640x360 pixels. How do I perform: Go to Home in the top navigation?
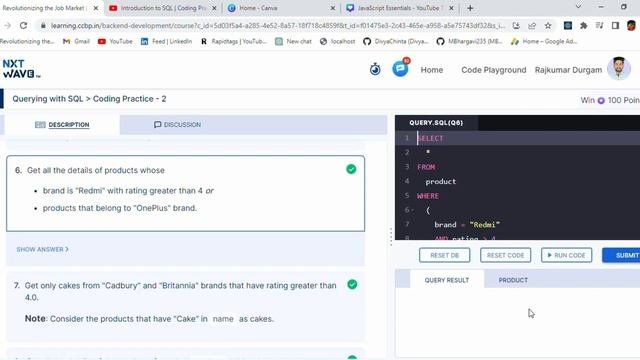pyautogui.click(x=431, y=70)
